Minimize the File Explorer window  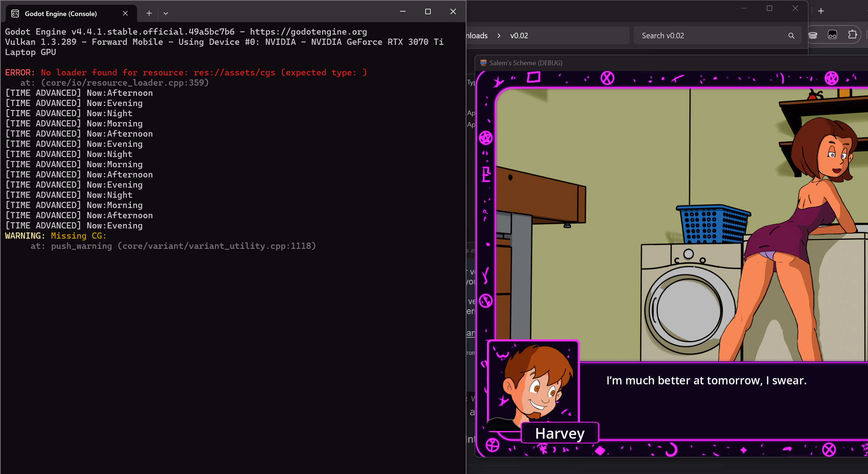coord(744,8)
